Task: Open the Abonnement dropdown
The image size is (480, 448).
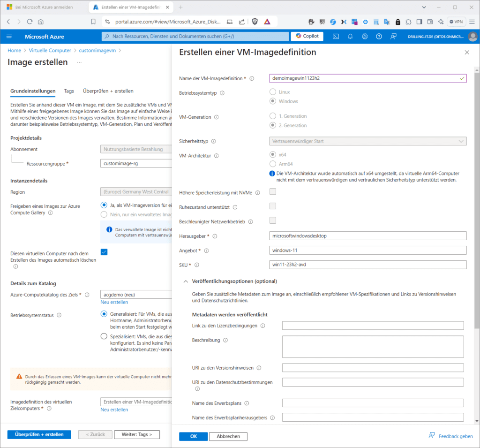Action: [136, 149]
